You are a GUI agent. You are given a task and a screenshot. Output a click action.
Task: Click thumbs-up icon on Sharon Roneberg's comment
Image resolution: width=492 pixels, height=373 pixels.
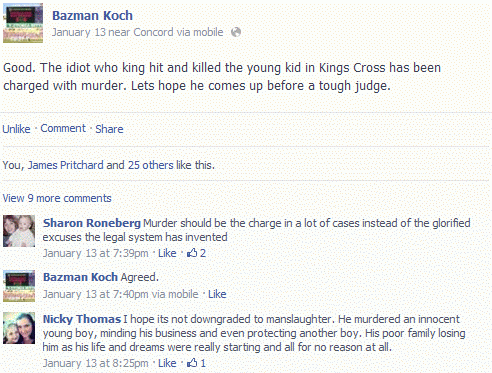point(192,253)
